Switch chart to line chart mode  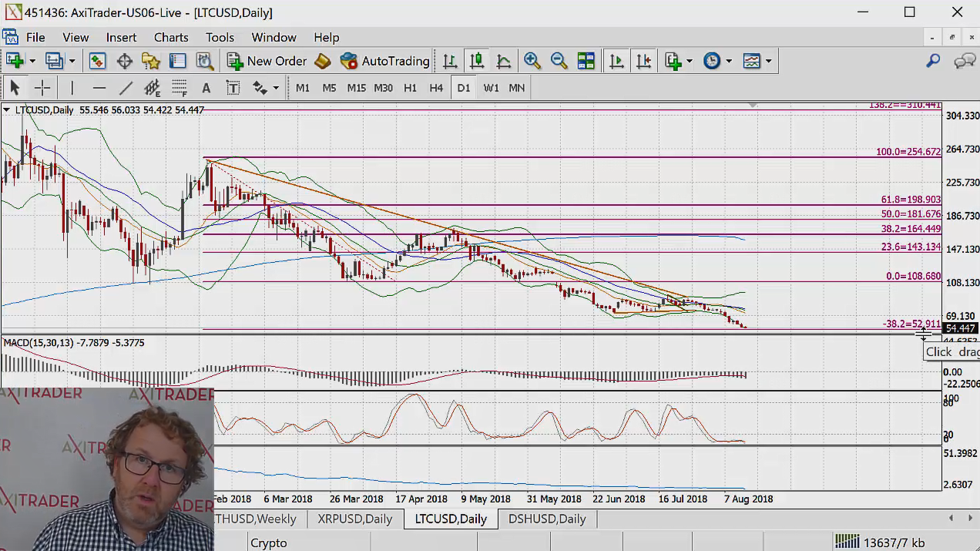point(504,61)
